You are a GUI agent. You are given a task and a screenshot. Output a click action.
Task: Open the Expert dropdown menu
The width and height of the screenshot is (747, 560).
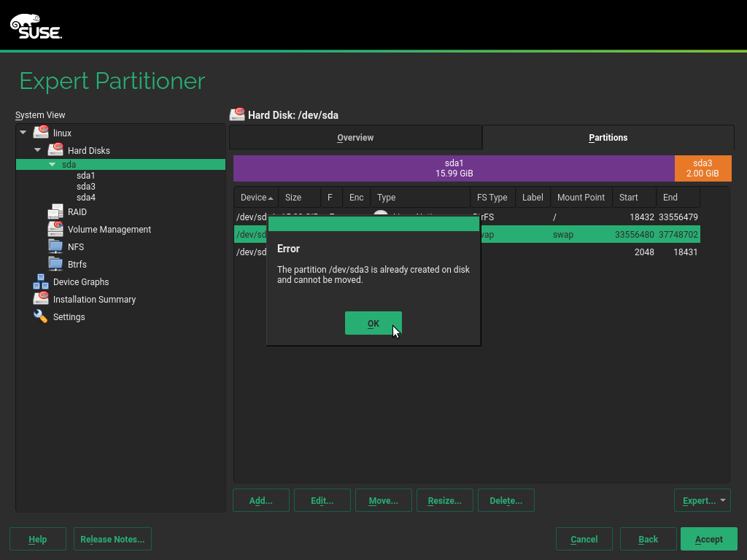point(702,500)
